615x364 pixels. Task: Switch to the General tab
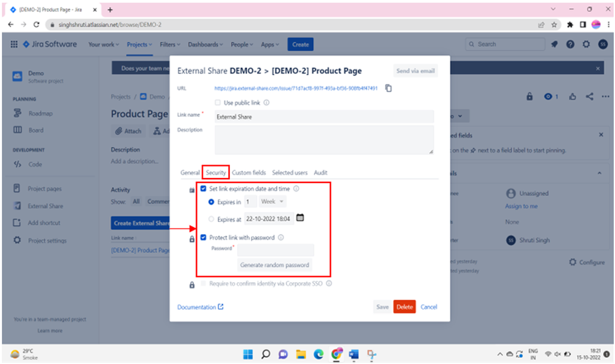point(190,172)
